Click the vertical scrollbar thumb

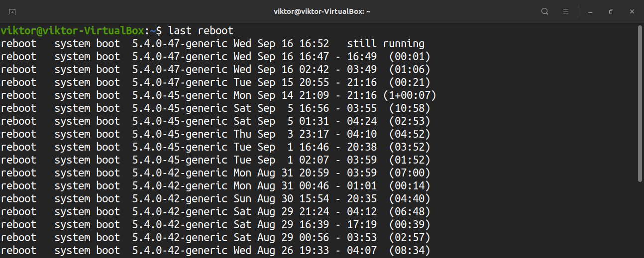640,103
